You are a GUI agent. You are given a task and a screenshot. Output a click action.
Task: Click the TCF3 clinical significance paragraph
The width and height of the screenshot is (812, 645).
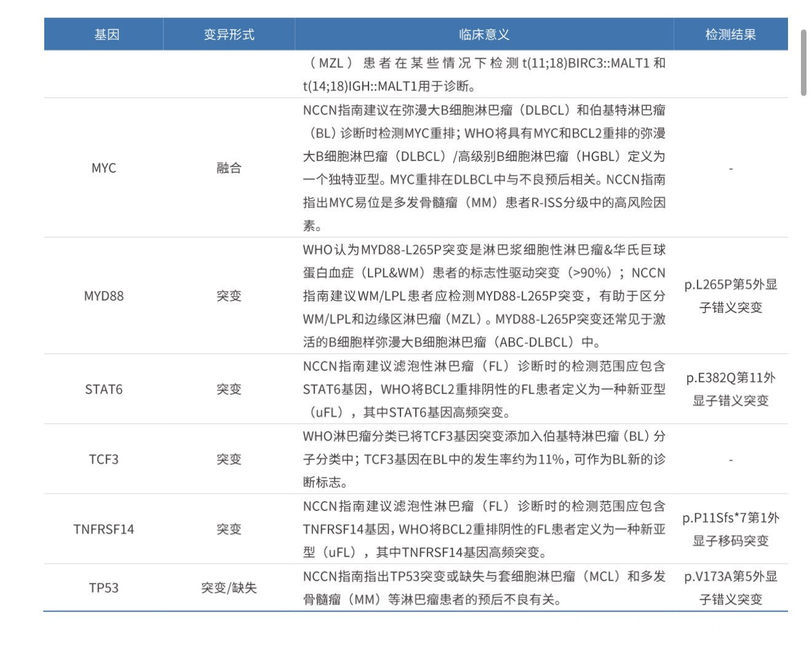(x=484, y=459)
